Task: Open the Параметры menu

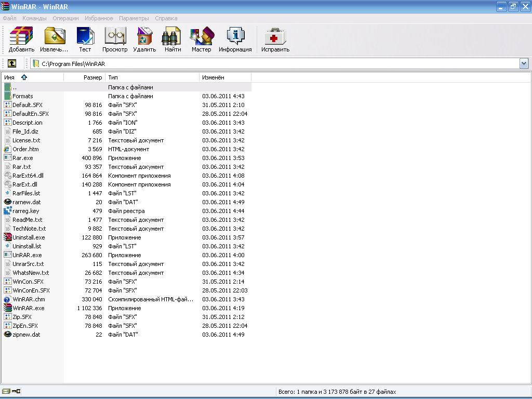Action: click(x=134, y=18)
